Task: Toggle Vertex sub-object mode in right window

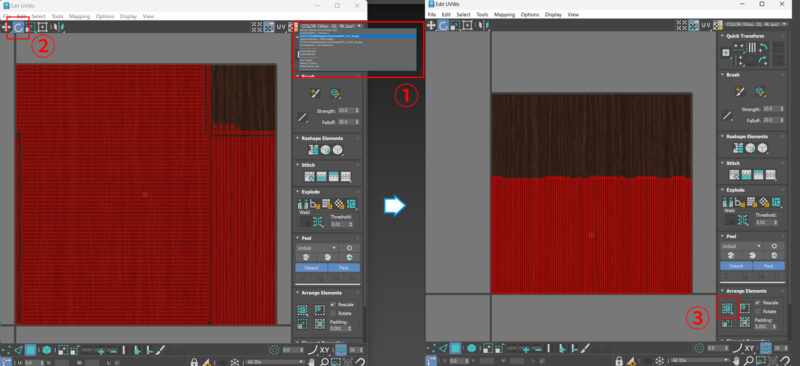Action: tap(431, 348)
